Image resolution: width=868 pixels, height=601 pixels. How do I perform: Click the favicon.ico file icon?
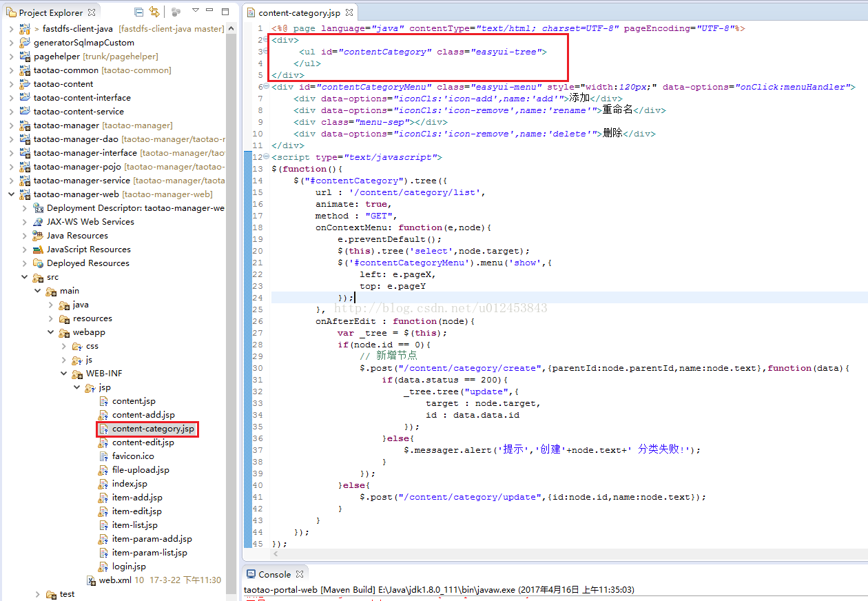click(104, 456)
